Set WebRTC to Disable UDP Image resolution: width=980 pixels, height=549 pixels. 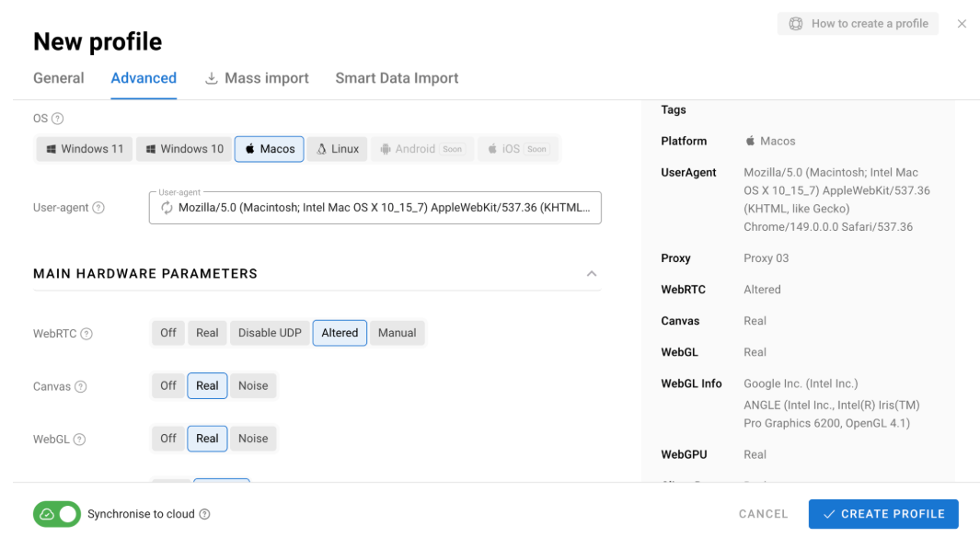[x=270, y=333]
